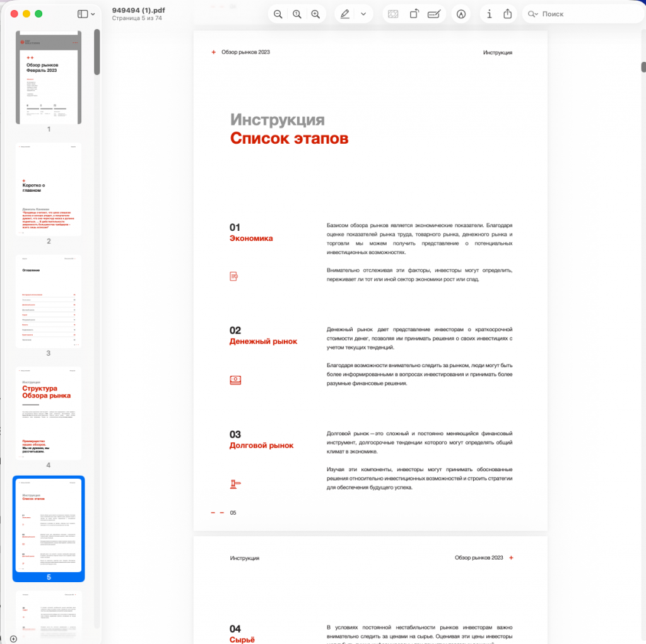Show the Markup toolbar
The image size is (646, 644).
(x=461, y=14)
